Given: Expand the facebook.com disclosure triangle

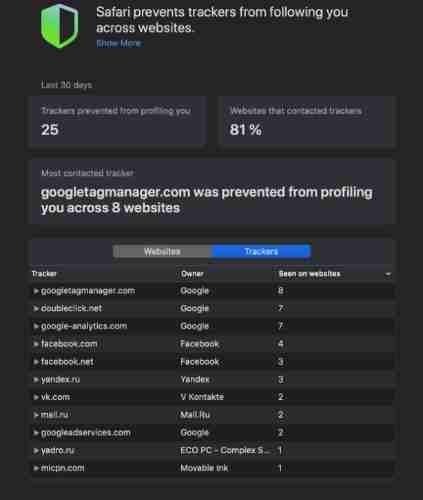Looking at the screenshot, I should click(36, 344).
